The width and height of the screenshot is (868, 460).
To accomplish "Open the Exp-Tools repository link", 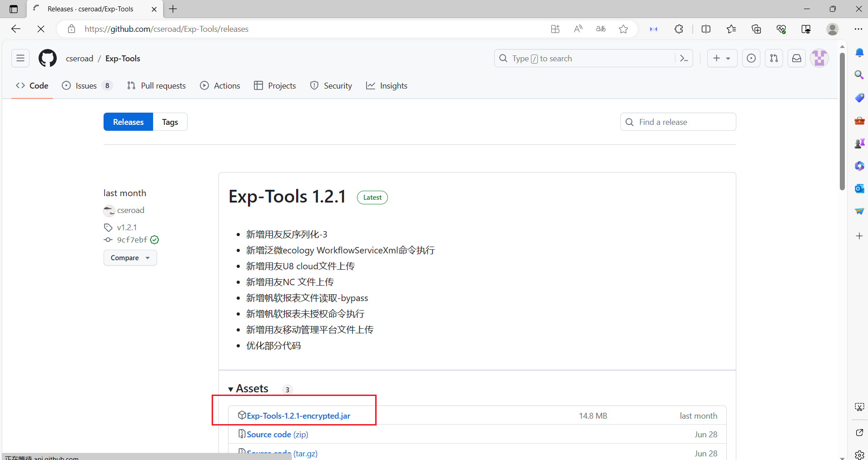I will [x=123, y=58].
